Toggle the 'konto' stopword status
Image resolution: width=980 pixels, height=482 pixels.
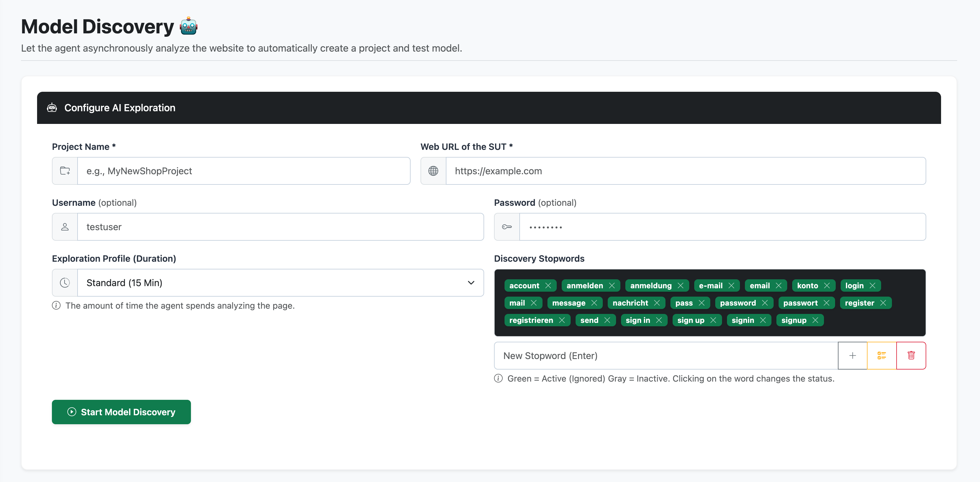[x=807, y=285]
